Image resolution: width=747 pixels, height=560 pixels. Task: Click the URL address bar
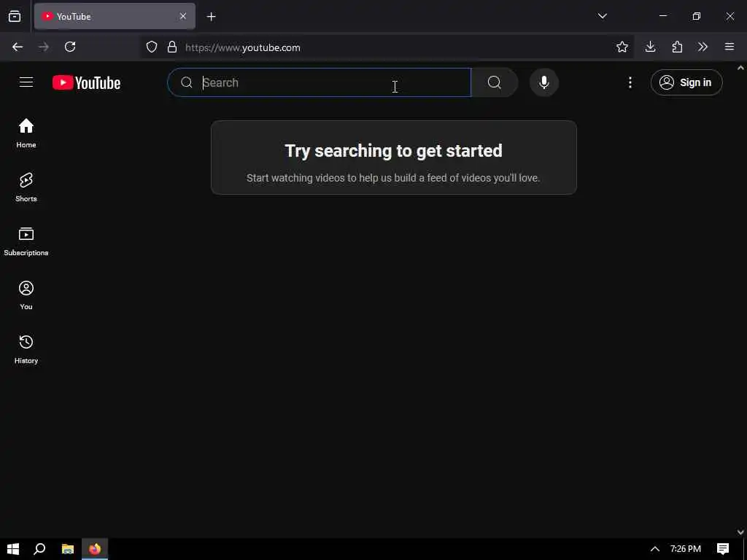coord(387,47)
